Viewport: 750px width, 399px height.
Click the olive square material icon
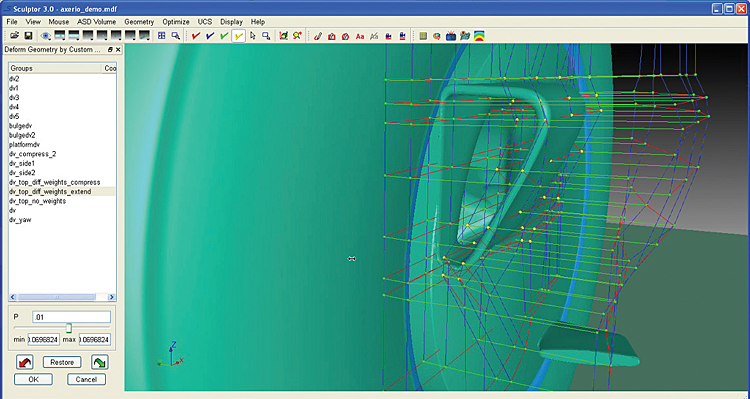tap(423, 36)
